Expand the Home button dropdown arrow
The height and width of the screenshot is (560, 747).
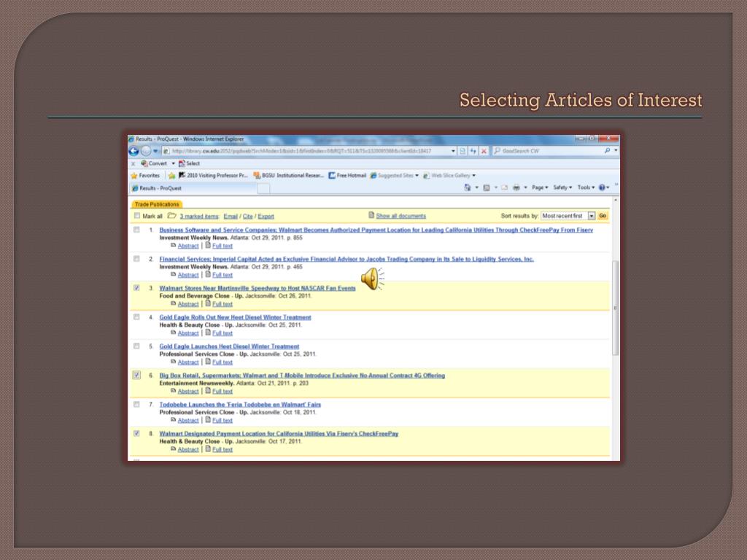pos(477,187)
